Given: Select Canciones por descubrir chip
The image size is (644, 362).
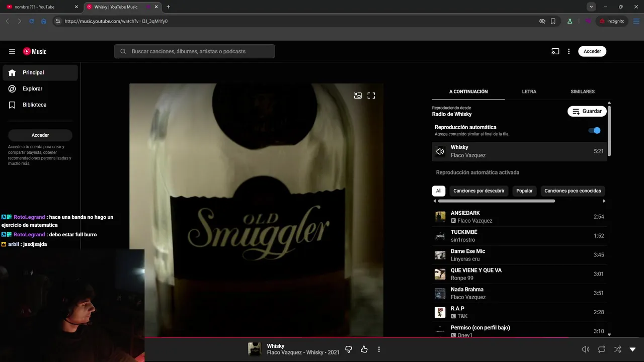Looking at the screenshot, I should coord(478,191).
